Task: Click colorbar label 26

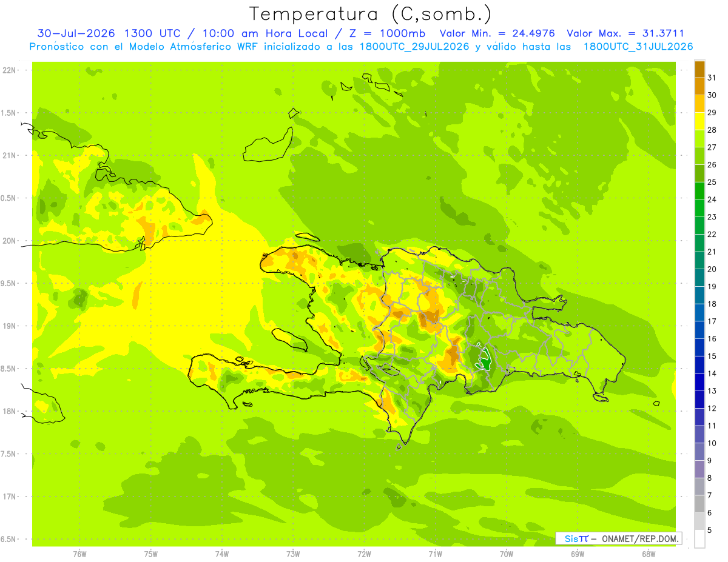Action: click(x=712, y=164)
